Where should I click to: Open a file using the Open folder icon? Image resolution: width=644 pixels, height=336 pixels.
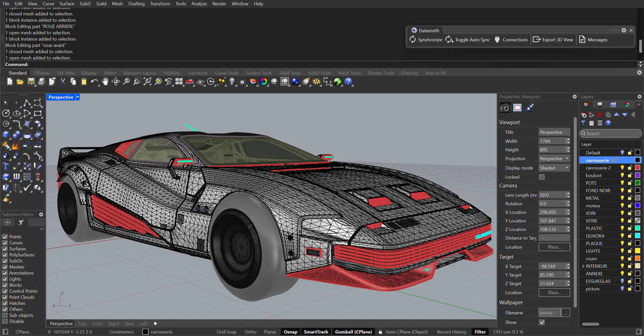(19, 82)
